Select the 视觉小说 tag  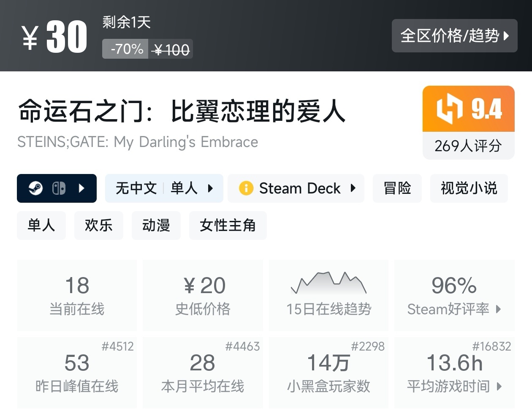[x=469, y=188]
